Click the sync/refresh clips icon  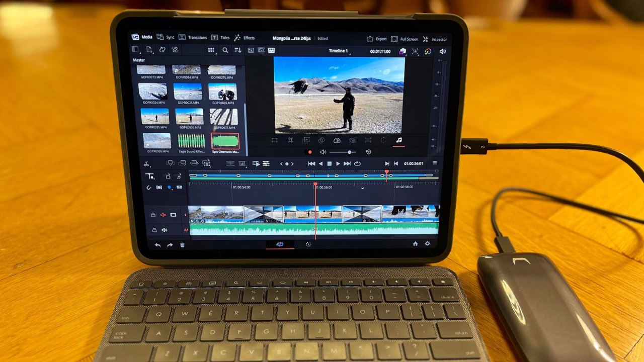click(162, 49)
